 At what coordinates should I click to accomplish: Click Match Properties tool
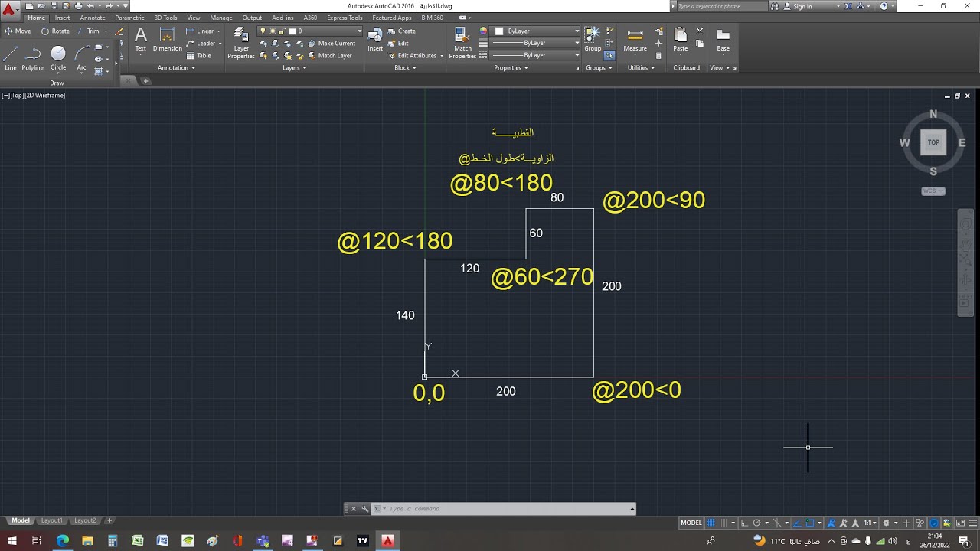click(462, 43)
